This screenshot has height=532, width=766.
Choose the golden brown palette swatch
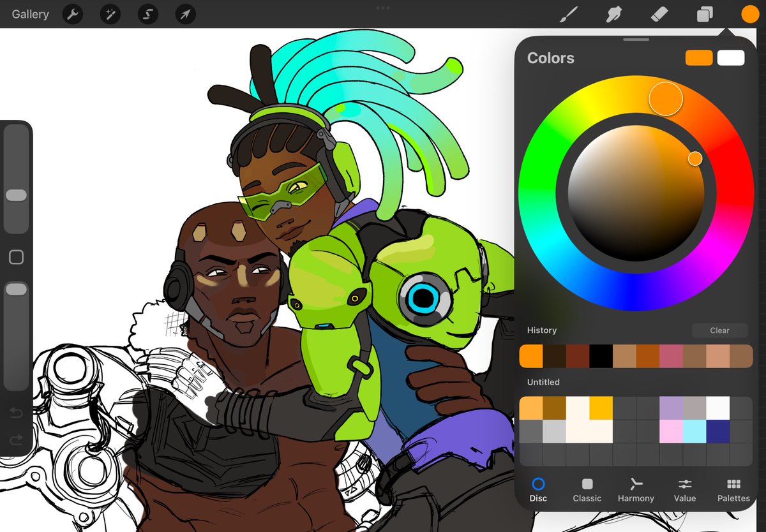(x=554, y=408)
